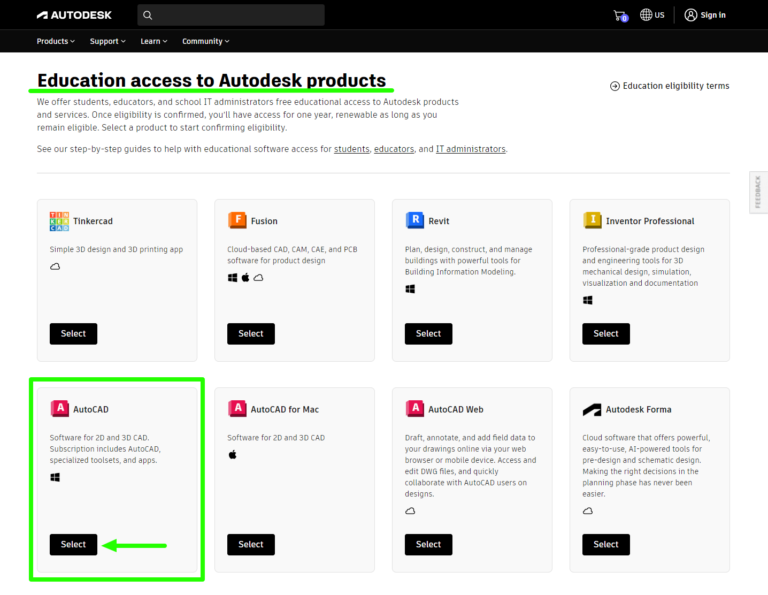Click the Windows icon in AutoCAD card

tap(55, 477)
